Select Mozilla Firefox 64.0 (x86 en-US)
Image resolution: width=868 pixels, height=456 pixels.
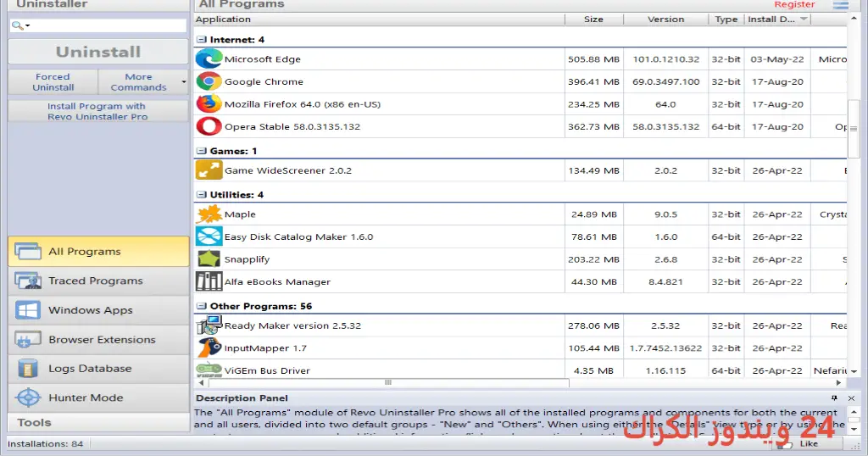303,104
